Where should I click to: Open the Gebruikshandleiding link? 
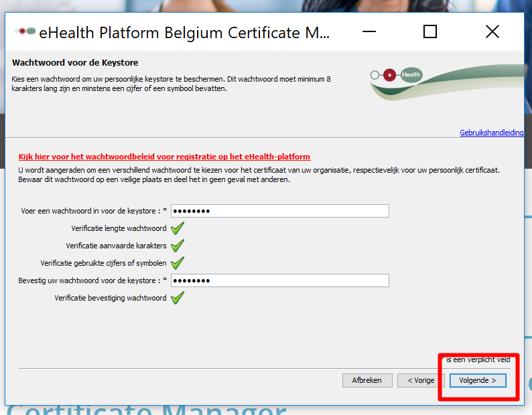(492, 133)
